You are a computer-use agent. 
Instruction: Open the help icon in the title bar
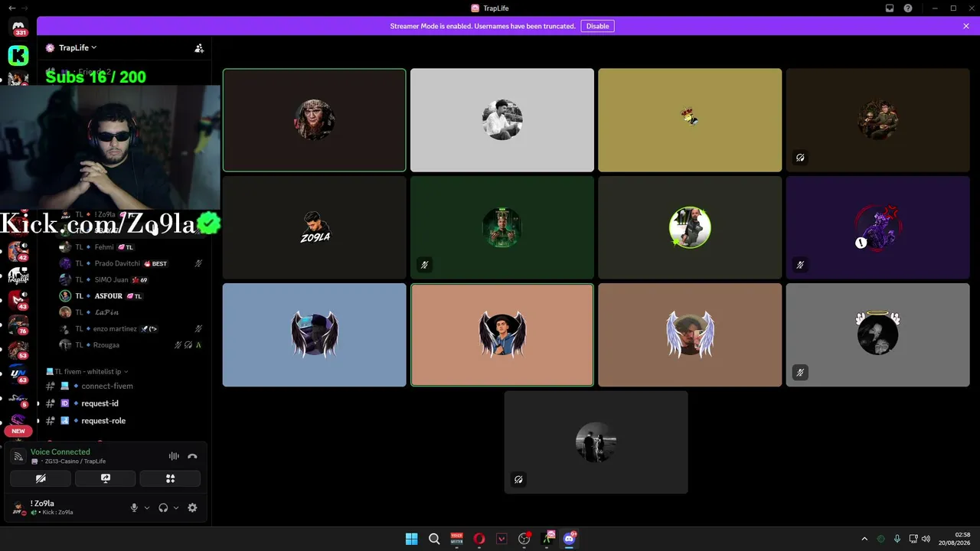pyautogui.click(x=908, y=8)
